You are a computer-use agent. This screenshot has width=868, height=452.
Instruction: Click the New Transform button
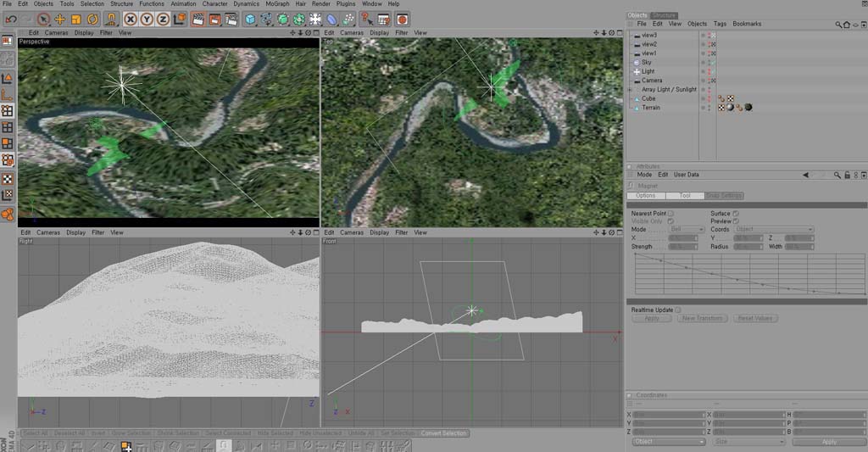coord(702,319)
